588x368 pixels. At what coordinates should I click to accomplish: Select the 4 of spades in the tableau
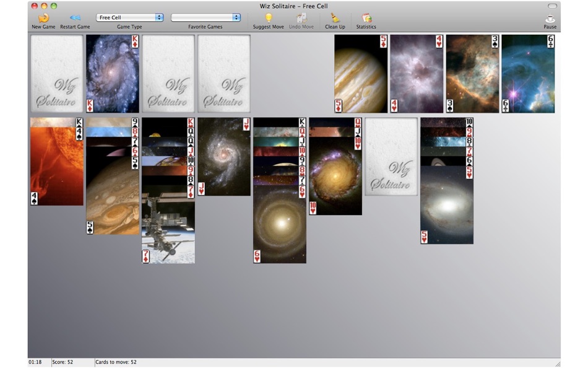56,167
